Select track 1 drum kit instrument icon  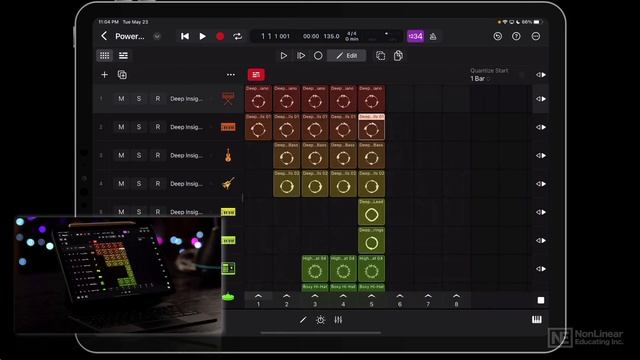228,98
